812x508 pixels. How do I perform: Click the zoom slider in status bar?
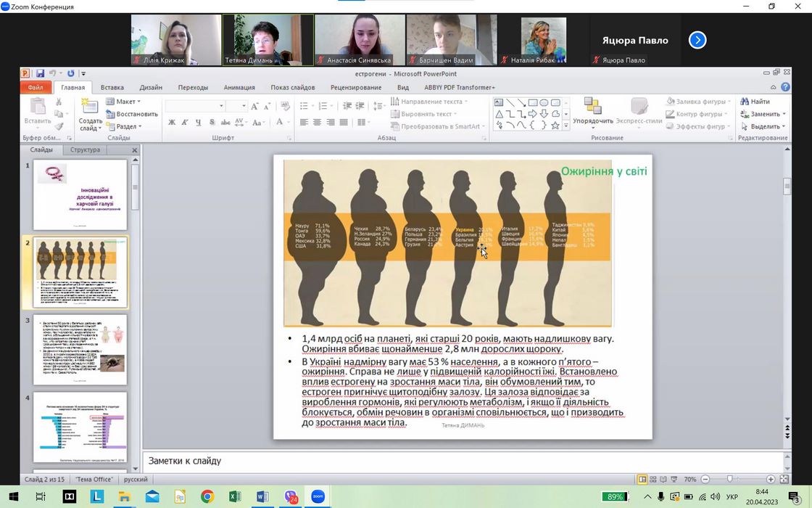point(729,480)
